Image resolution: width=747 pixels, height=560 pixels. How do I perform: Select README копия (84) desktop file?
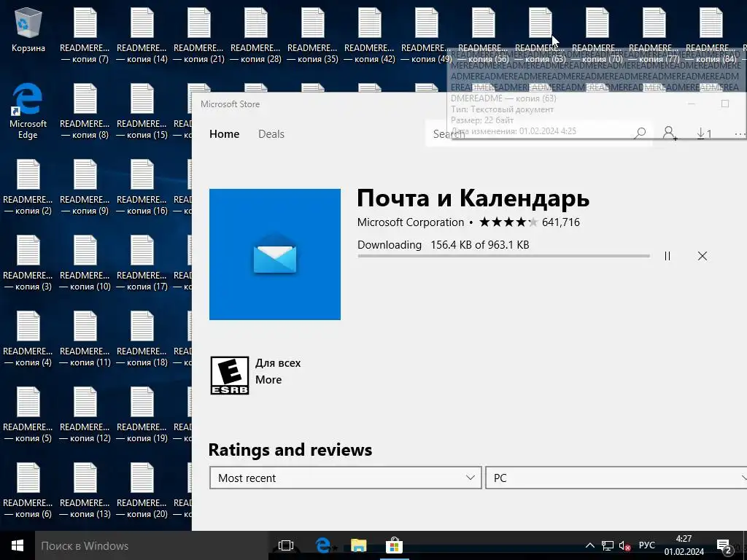point(711,35)
